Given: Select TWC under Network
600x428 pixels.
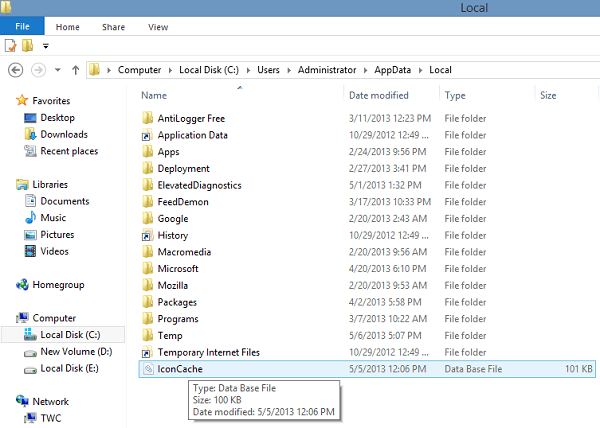Looking at the screenshot, I should [52, 418].
